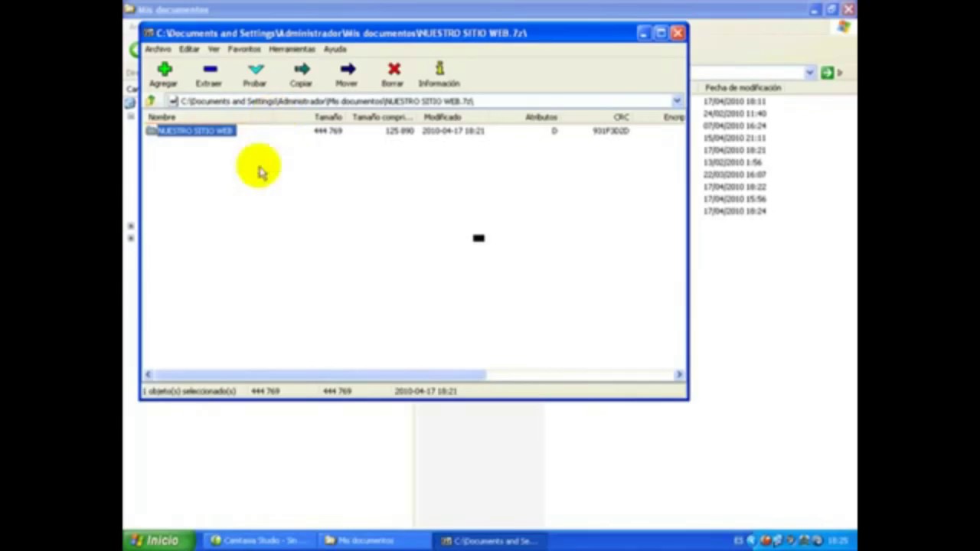Image resolution: width=980 pixels, height=551 pixels.
Task: Click the Extraer blue minus icon
Action: tap(210, 70)
